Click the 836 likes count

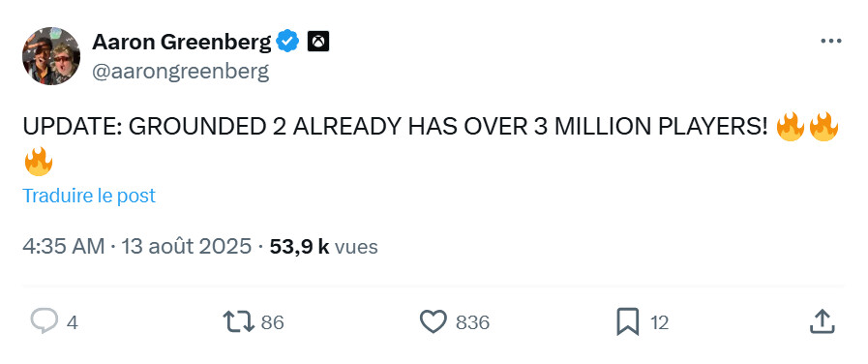[x=473, y=322]
